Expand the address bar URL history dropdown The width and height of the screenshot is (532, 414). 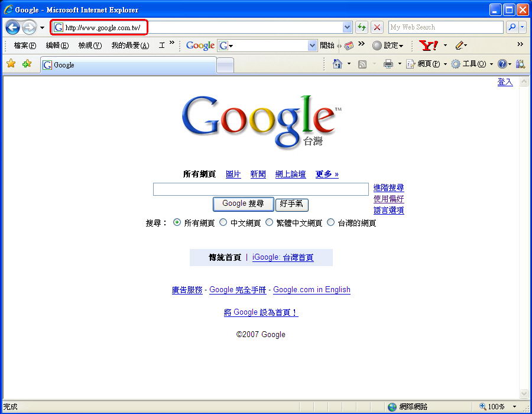point(347,27)
